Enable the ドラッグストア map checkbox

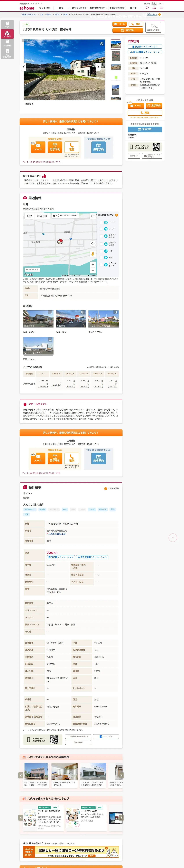pyautogui.click(x=101, y=264)
